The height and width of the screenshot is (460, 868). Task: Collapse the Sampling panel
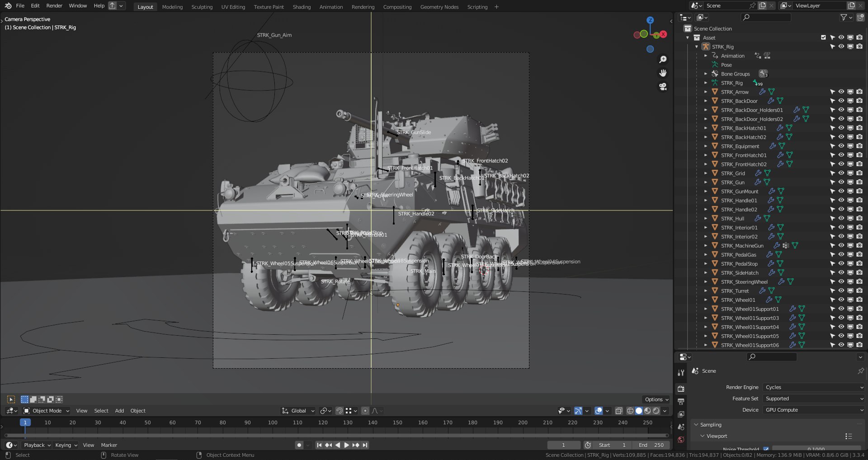pos(696,425)
